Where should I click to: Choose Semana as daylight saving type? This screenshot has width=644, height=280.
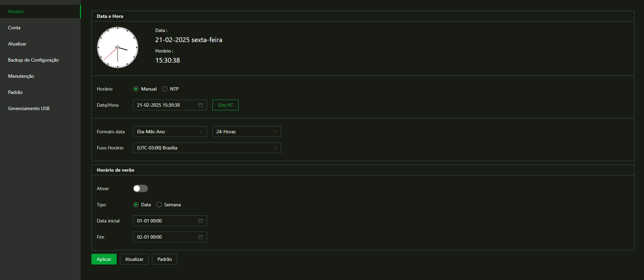point(159,205)
